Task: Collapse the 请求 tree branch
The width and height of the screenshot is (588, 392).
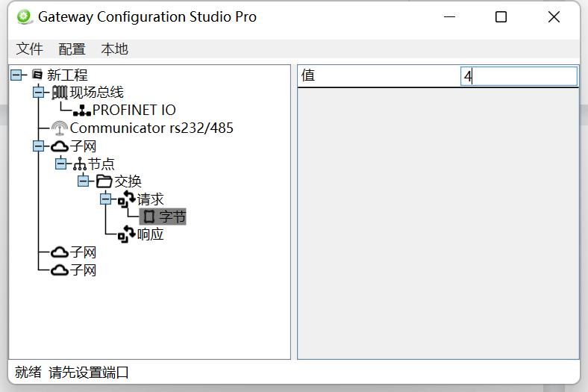Action: [106, 199]
